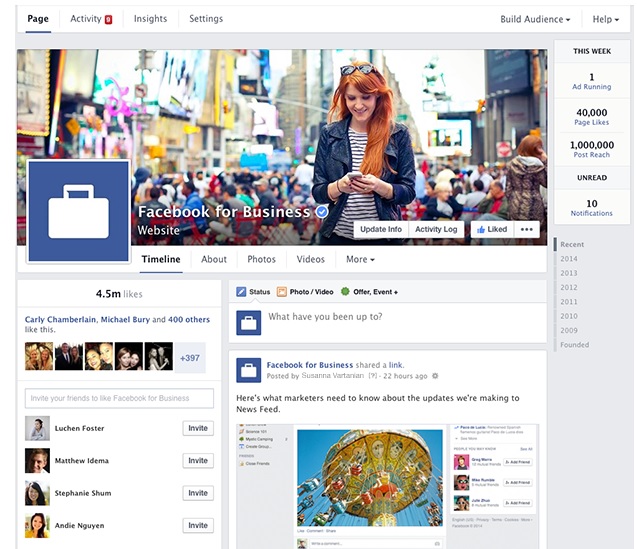Select the Photo / Video composer icon

pyautogui.click(x=282, y=292)
